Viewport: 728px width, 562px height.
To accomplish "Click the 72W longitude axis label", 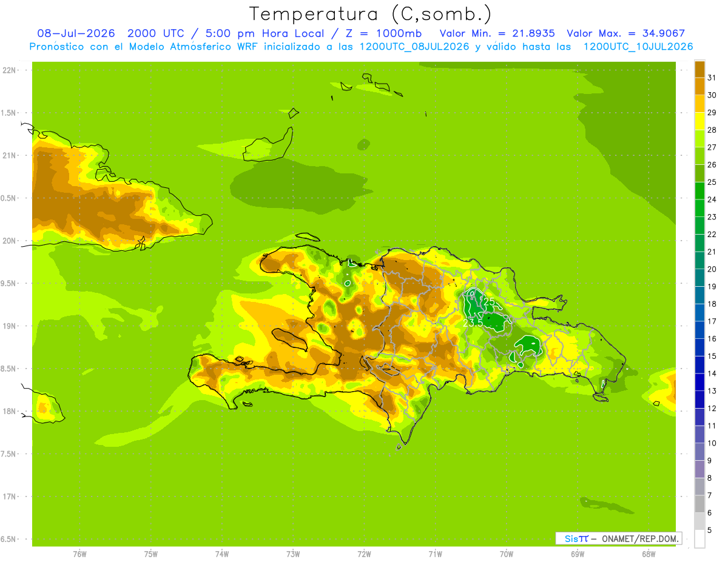I will point(364,554).
